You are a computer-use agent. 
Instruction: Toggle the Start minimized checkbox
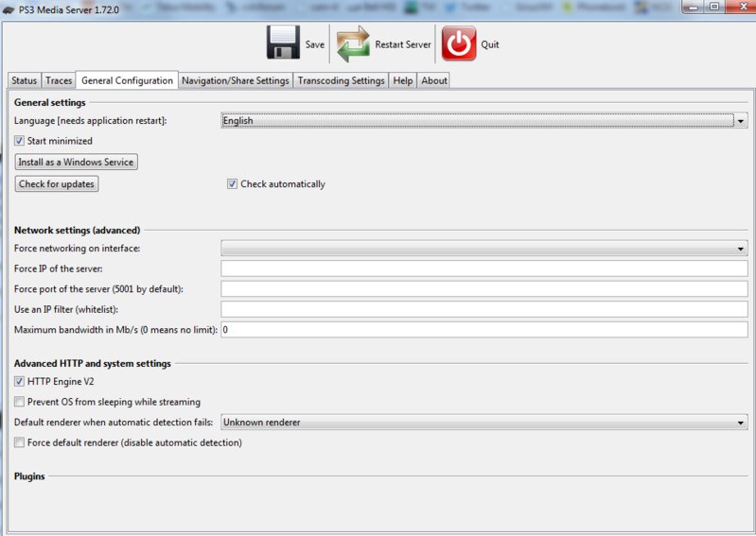pyautogui.click(x=19, y=141)
